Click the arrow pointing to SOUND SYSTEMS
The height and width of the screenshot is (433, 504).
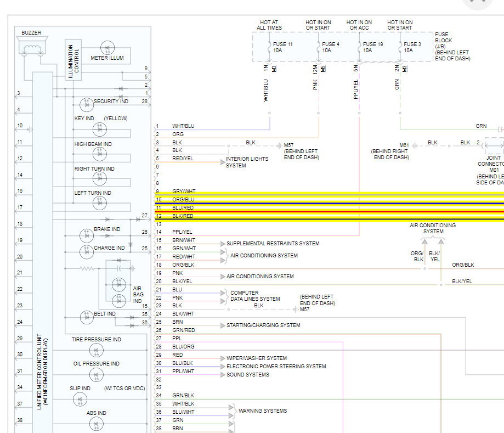(223, 375)
